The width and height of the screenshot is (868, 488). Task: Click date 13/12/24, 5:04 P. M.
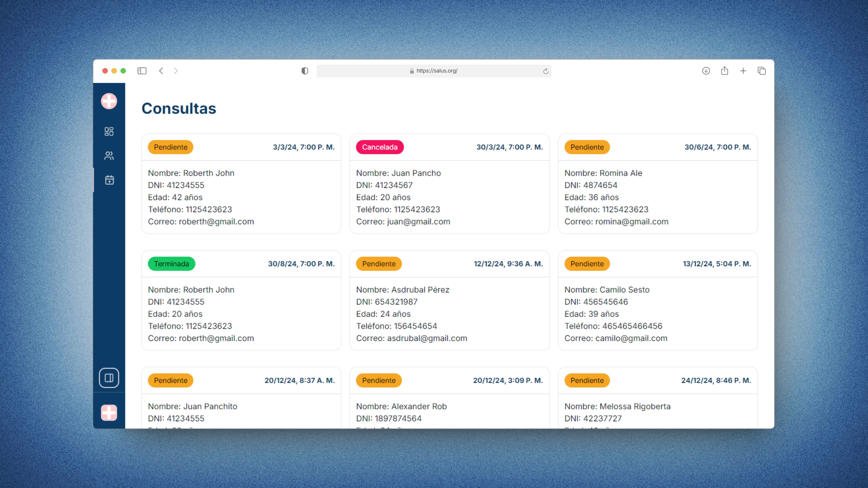(717, 264)
